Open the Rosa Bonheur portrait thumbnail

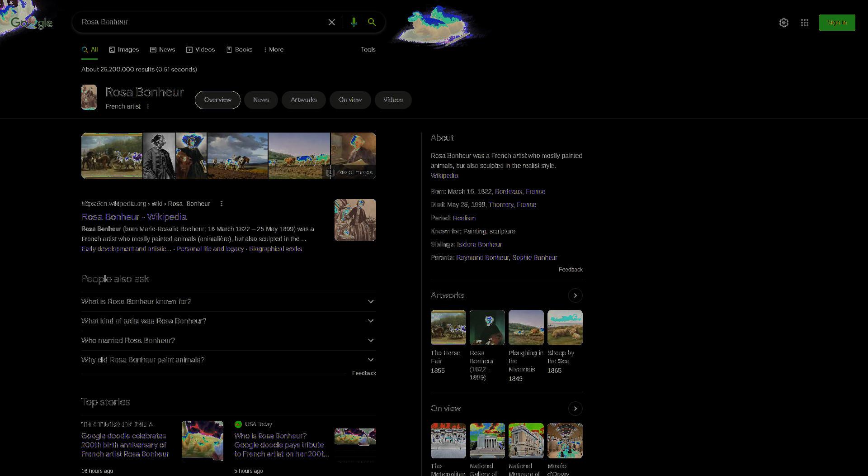tap(89, 97)
